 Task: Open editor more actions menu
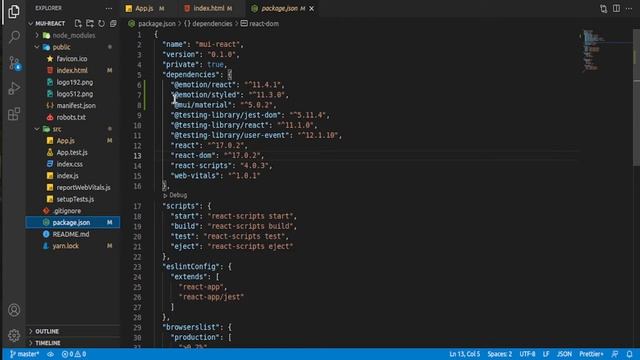pyautogui.click(x=629, y=9)
